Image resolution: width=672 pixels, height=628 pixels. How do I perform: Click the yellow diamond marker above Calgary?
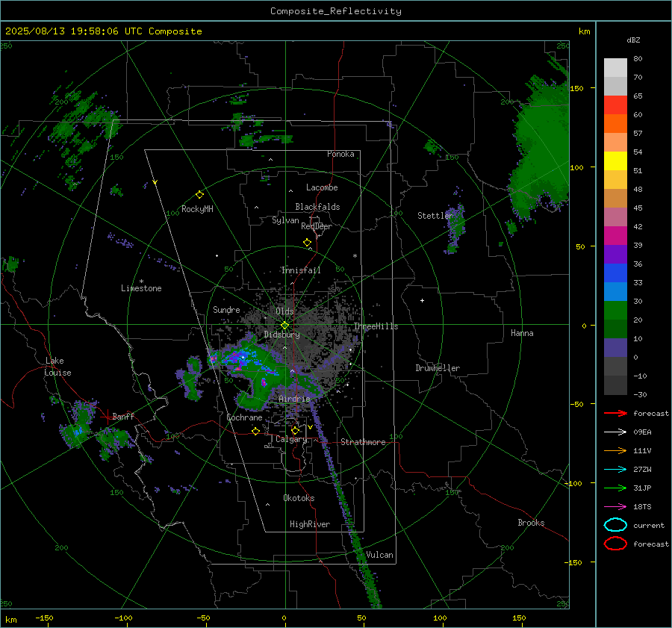point(295,430)
